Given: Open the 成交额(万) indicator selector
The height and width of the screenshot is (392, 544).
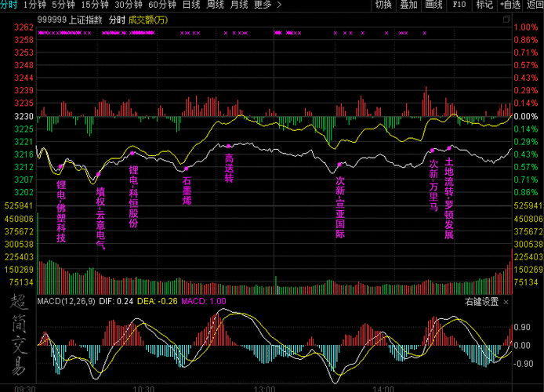Looking at the screenshot, I should coord(148,19).
